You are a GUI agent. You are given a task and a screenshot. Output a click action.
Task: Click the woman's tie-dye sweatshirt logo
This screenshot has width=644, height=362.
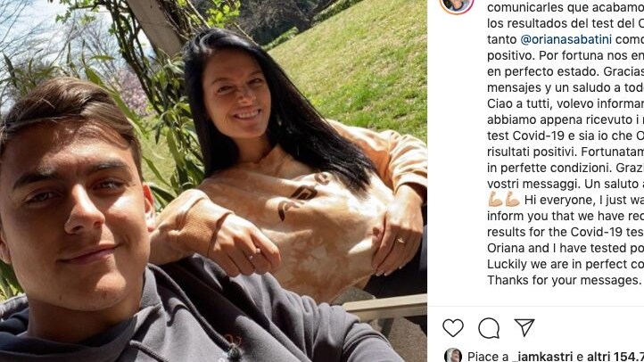click(302, 196)
